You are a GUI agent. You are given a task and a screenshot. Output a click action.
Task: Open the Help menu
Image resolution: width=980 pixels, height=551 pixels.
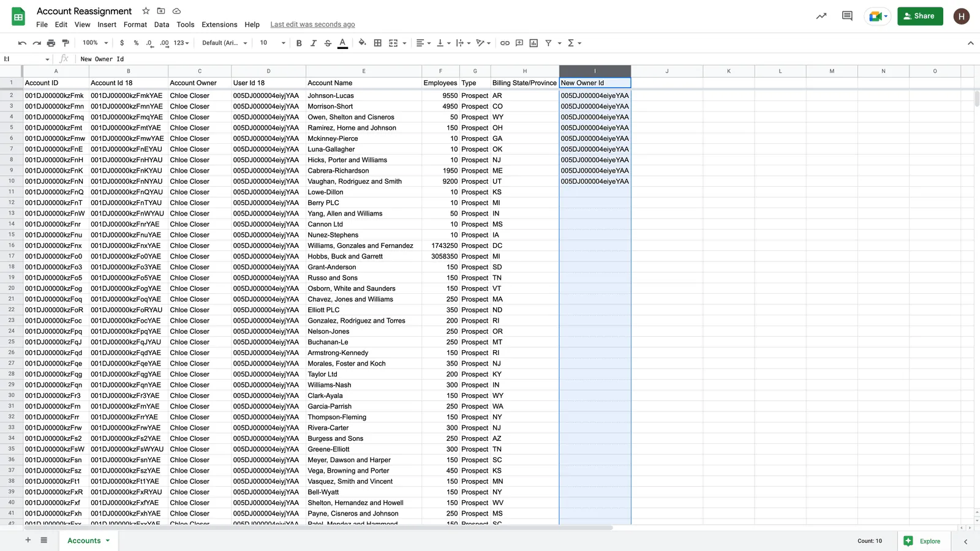click(252, 24)
